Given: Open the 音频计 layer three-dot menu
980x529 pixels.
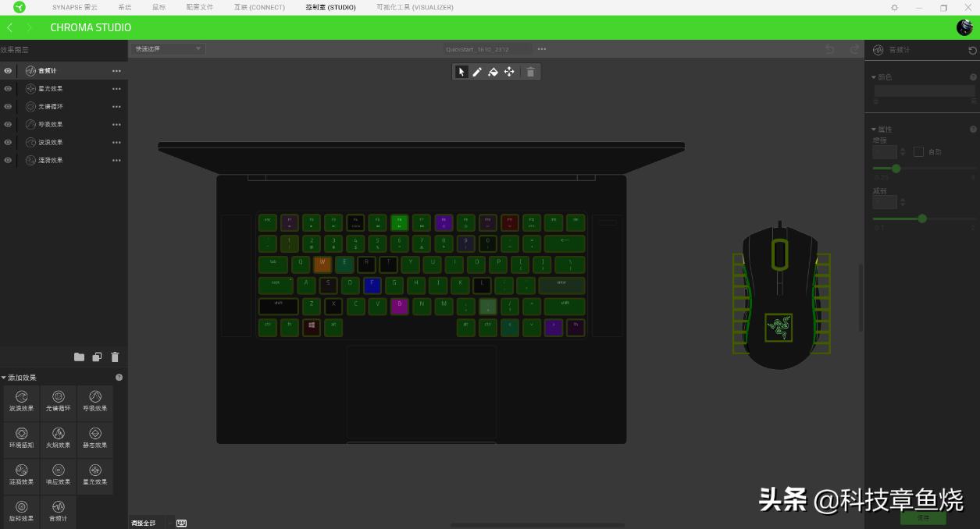Looking at the screenshot, I should point(116,70).
